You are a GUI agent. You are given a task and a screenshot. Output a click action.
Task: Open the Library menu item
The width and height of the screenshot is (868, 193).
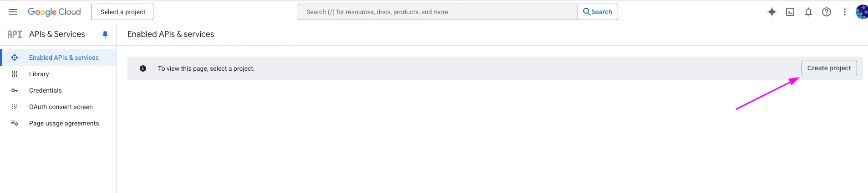pyautogui.click(x=39, y=74)
